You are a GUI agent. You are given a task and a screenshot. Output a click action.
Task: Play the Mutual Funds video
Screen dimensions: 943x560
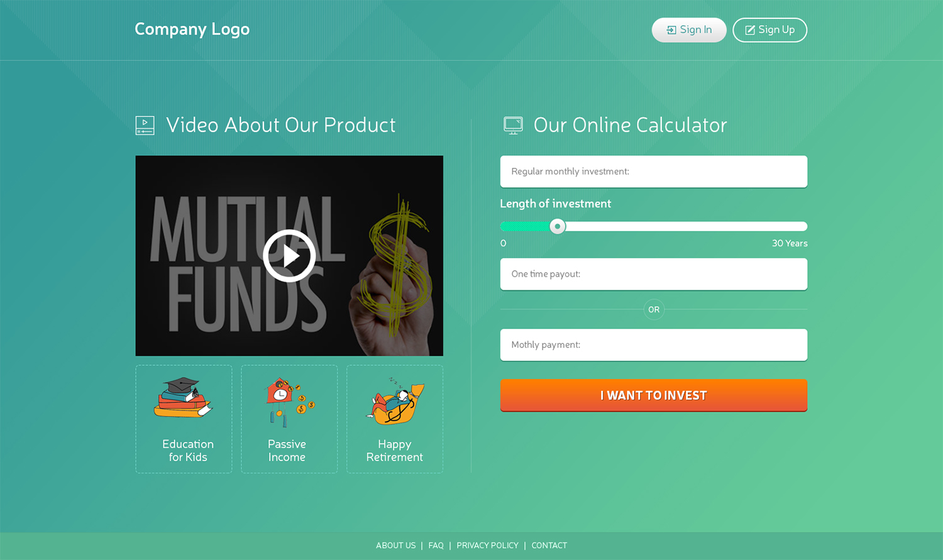coord(289,256)
